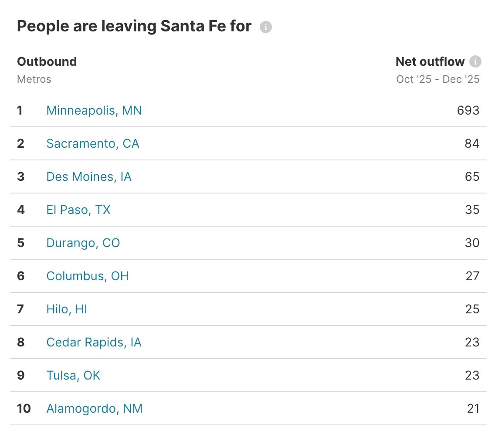Click the info icon next to the title
The width and height of the screenshot is (492, 448).
(266, 27)
